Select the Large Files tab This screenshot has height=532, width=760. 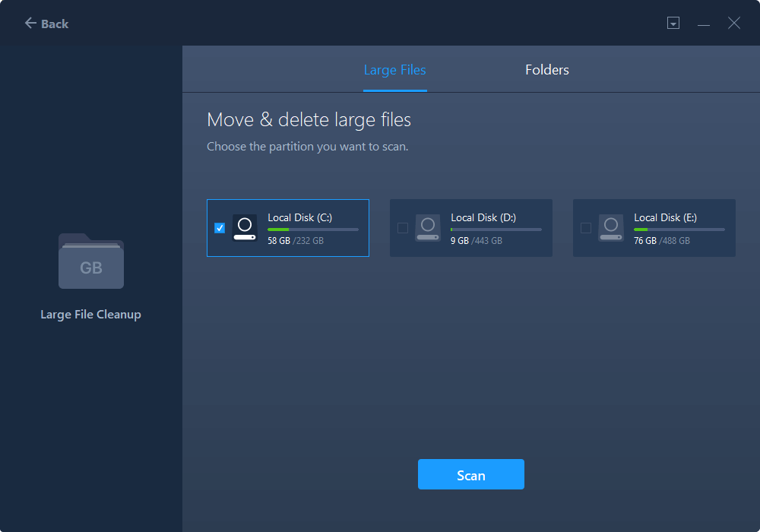coord(394,69)
